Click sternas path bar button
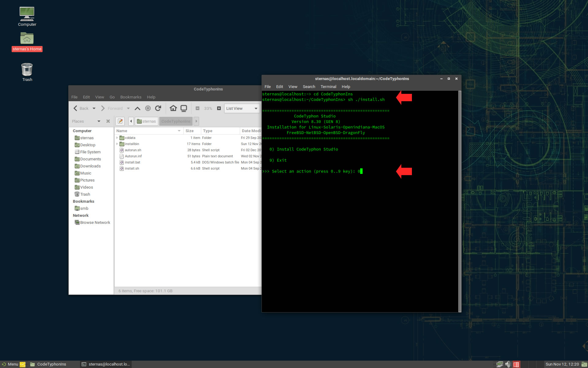Viewport: 588px width, 368px height. coord(146,121)
